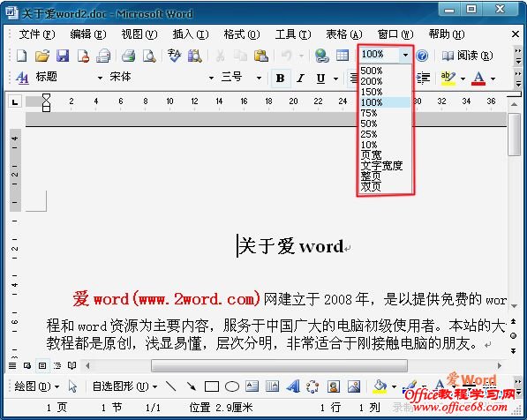Choose 双页 two pages zoom
The image size is (527, 420).
click(385, 186)
